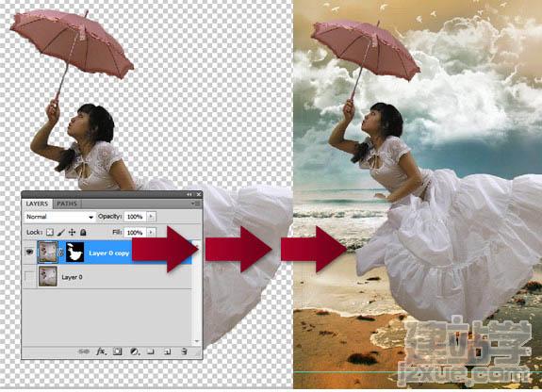
Task: Create a new adjustment layer icon
Action: pyautogui.click(x=135, y=351)
